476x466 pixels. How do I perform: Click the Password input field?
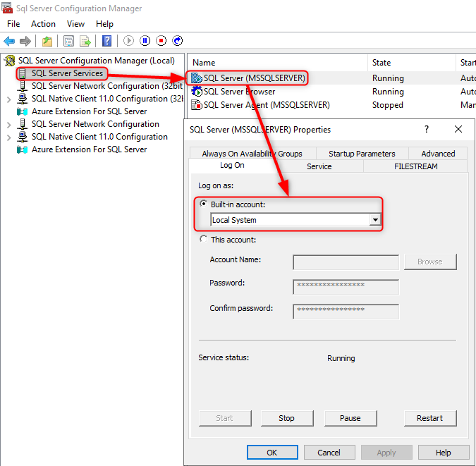(x=346, y=287)
